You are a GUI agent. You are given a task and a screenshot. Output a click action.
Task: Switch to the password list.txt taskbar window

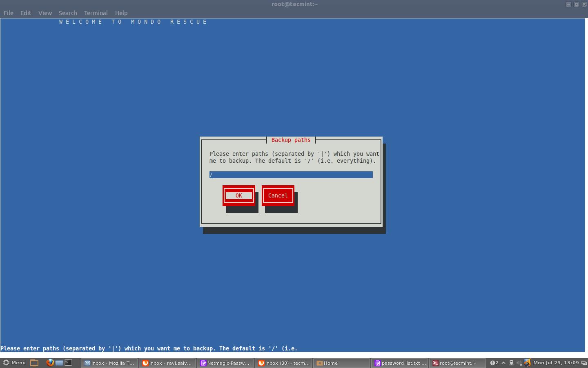point(400,363)
